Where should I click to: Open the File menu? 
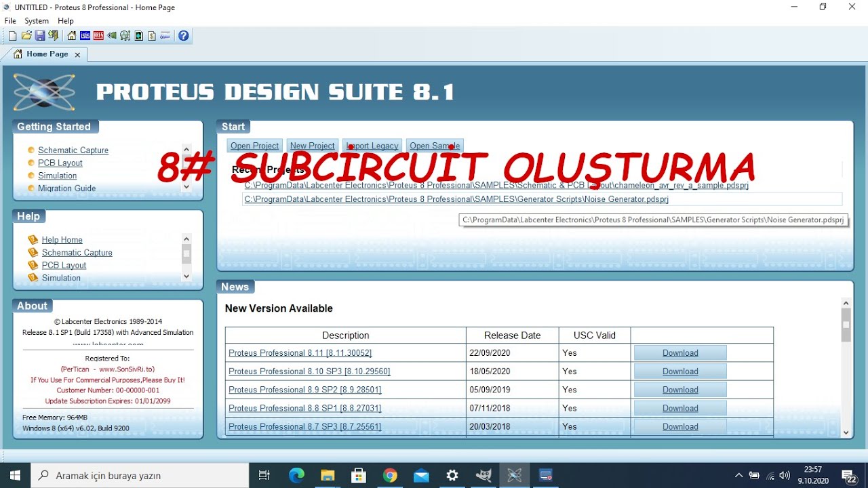click(10, 21)
